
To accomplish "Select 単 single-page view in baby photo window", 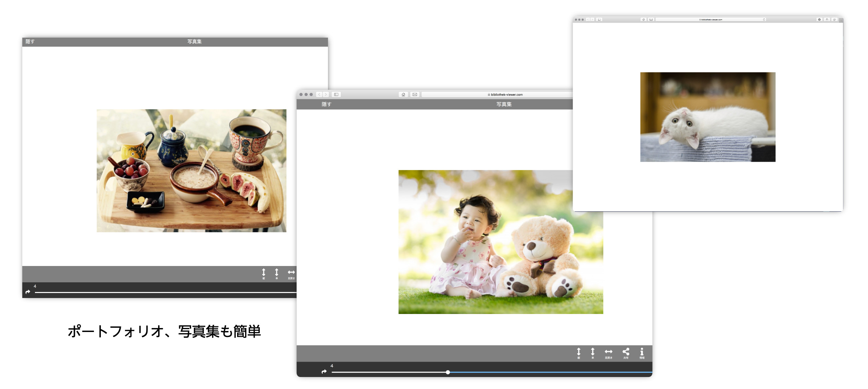I will pyautogui.click(x=592, y=353).
